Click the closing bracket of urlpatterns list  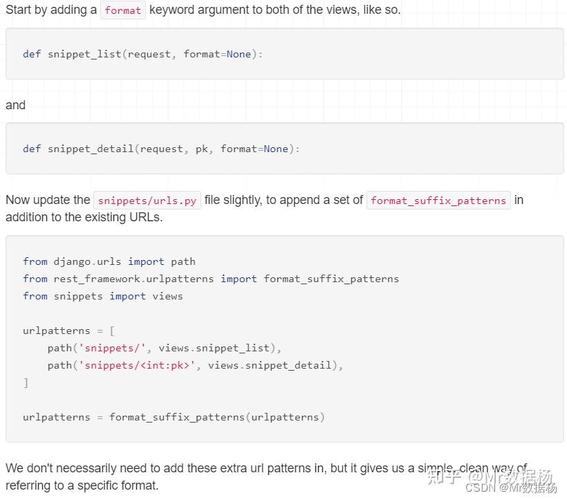pos(26,383)
